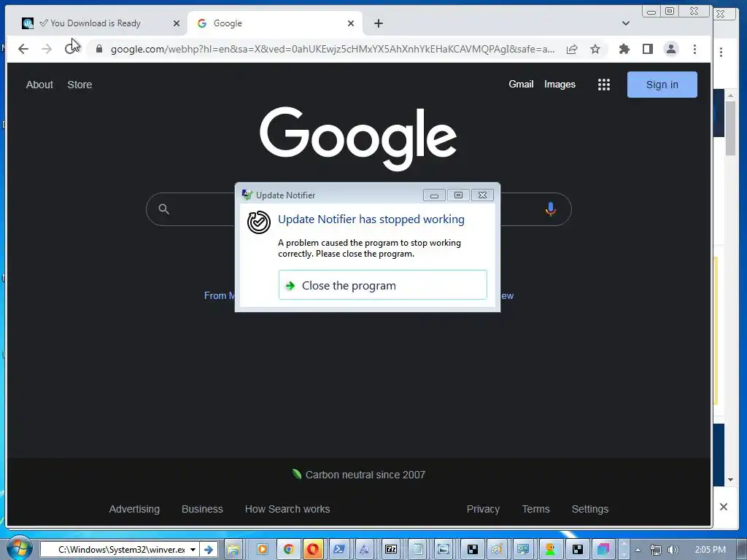
Task: Open the Paint palette taskbar icon
Action: pos(497,549)
